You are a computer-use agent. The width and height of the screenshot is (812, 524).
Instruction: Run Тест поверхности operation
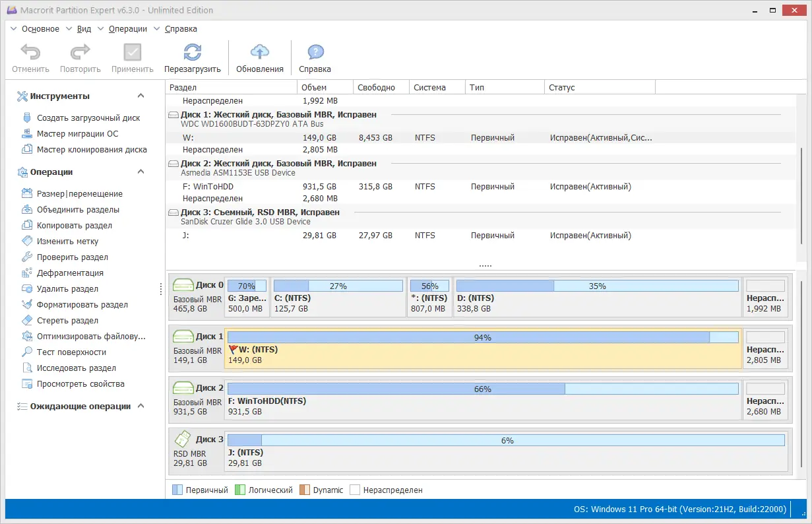click(71, 352)
